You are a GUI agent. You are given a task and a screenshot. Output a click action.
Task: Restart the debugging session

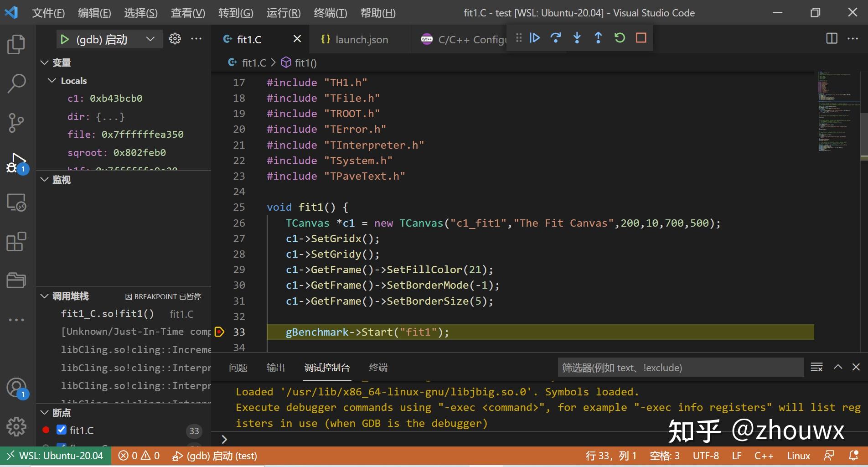620,38
